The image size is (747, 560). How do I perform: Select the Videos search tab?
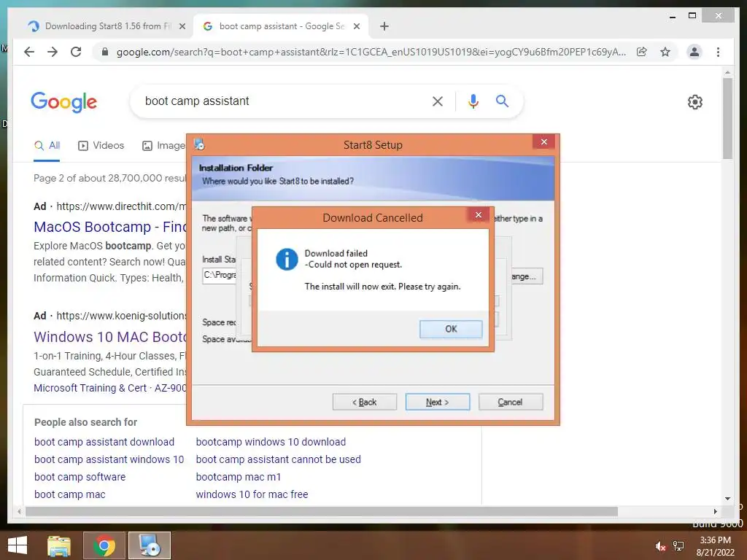click(x=101, y=146)
